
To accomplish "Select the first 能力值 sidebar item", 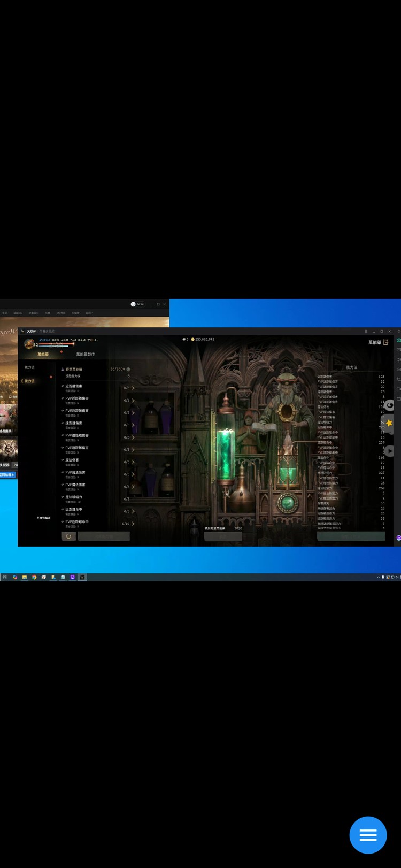I will coord(29,367).
